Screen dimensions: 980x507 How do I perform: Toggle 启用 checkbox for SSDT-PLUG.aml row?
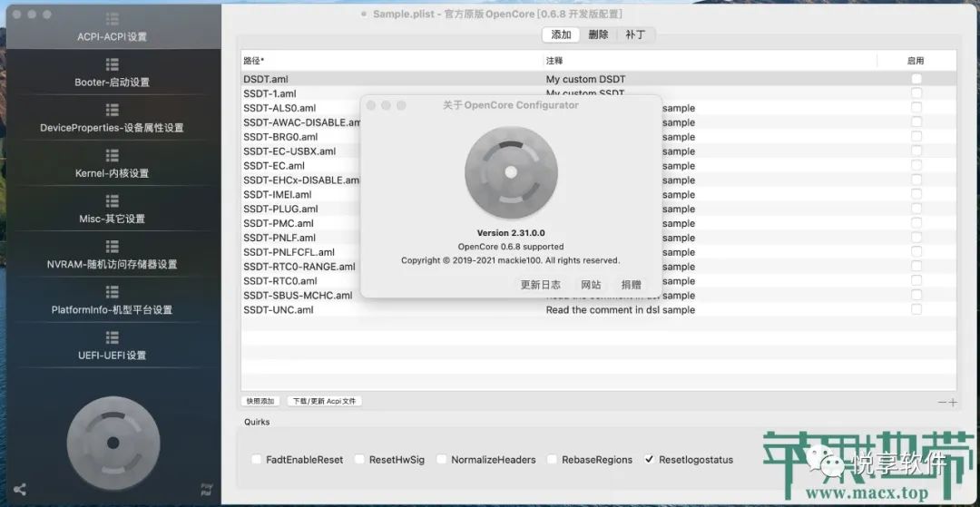coord(916,209)
